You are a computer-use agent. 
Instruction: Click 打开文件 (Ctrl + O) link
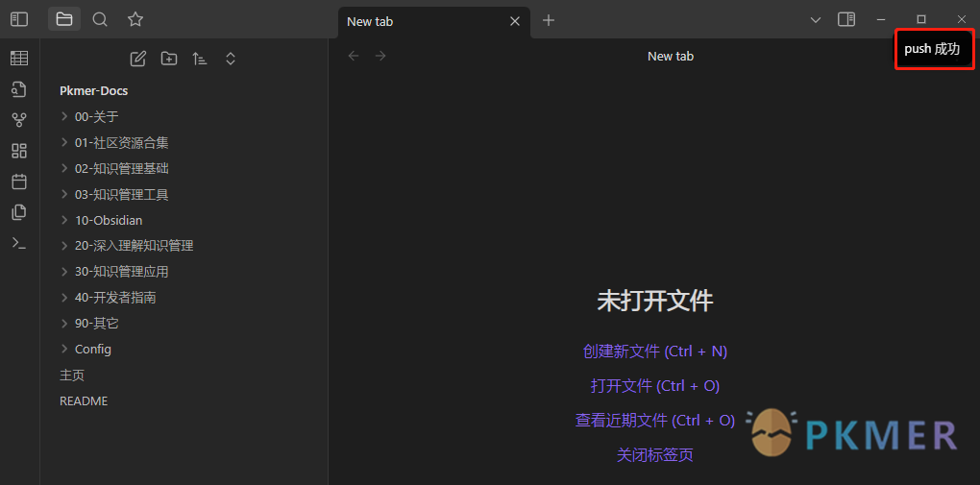[x=655, y=386]
